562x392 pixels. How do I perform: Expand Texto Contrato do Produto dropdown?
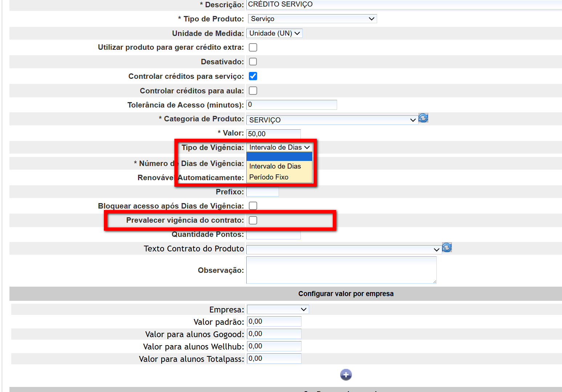click(344, 250)
